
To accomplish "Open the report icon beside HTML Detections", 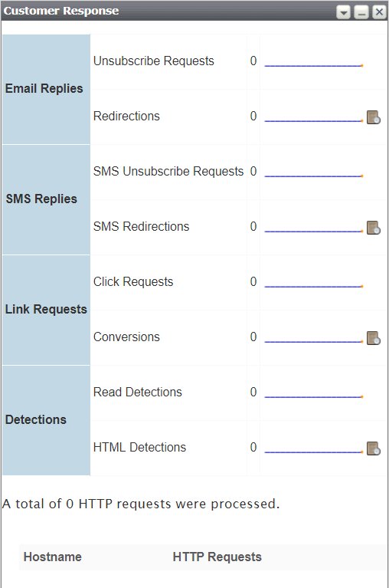I will pos(373,448).
